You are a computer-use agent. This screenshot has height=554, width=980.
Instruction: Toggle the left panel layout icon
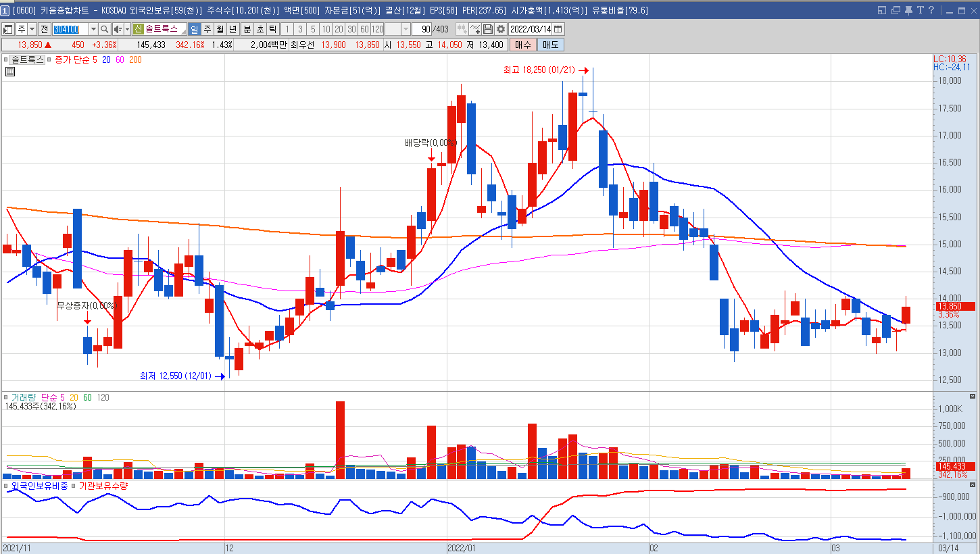pyautogui.click(x=8, y=29)
